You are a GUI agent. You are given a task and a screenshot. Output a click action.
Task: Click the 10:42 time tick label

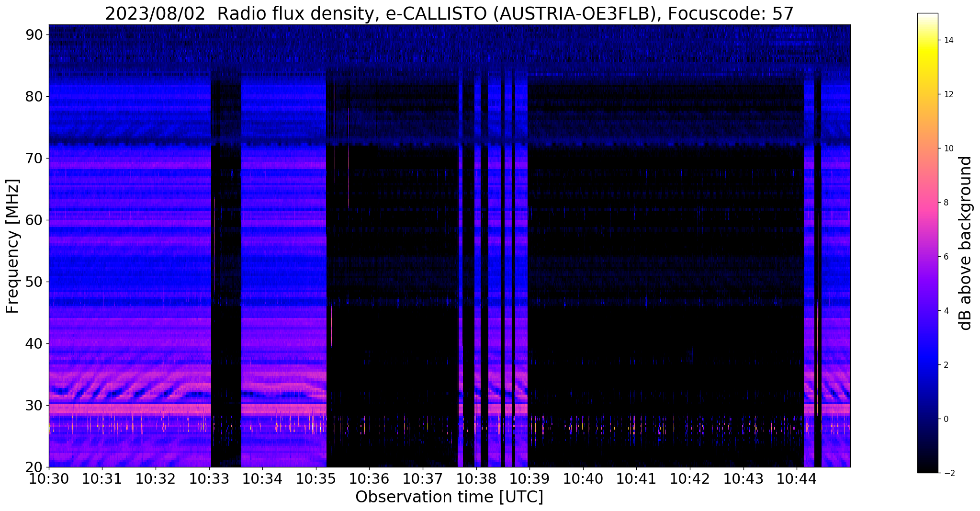(690, 478)
